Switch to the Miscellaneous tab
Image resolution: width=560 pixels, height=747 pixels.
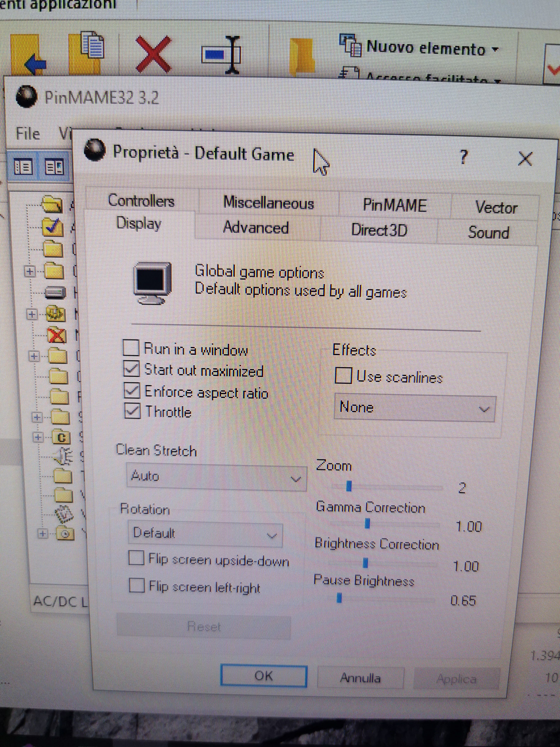[269, 203]
